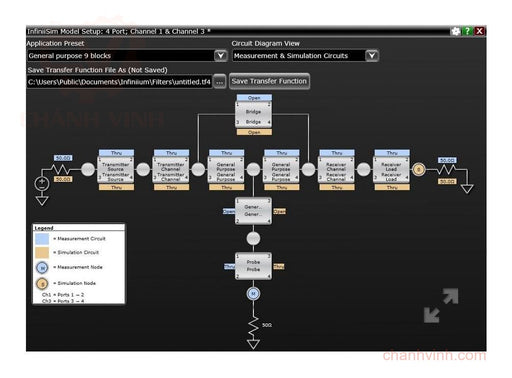Select node between Transmitter Source and Transmitter Channel

(143, 170)
